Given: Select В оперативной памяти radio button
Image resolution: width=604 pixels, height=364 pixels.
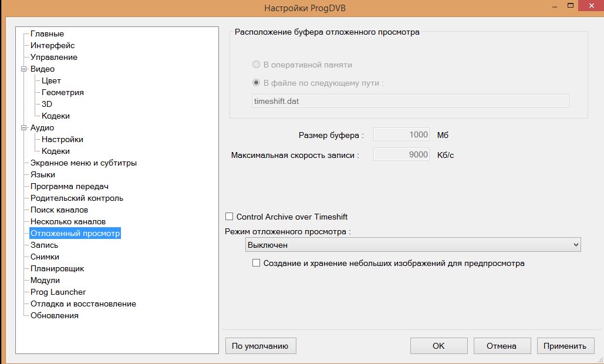Looking at the screenshot, I should coord(256,65).
